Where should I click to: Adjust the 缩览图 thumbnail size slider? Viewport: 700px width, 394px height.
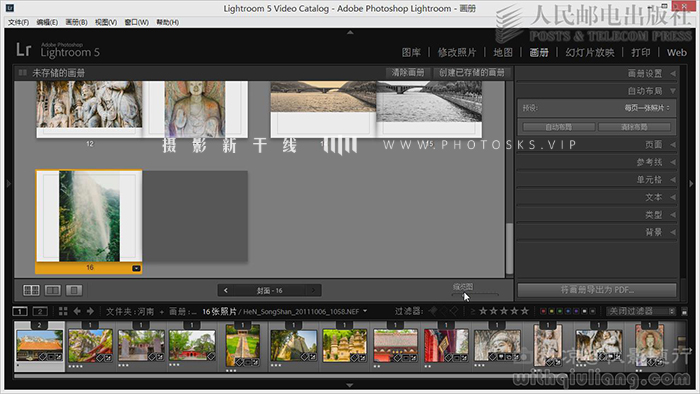point(475,294)
